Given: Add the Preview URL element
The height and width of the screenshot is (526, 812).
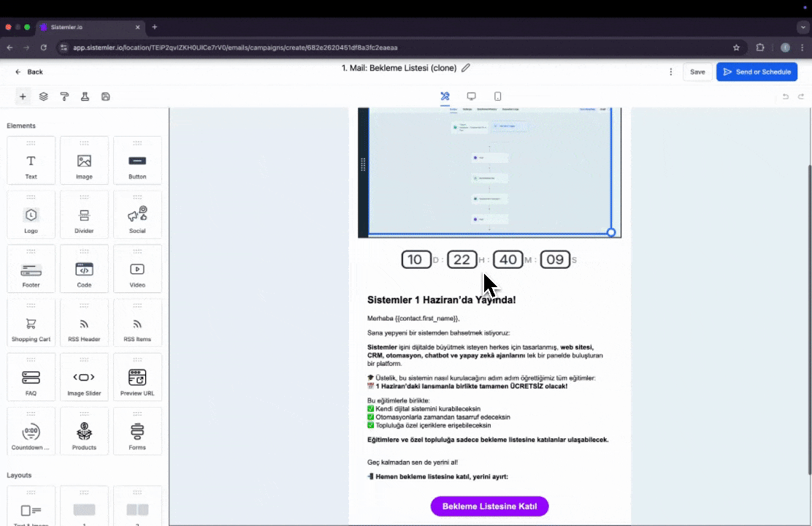Looking at the screenshot, I should (x=137, y=377).
